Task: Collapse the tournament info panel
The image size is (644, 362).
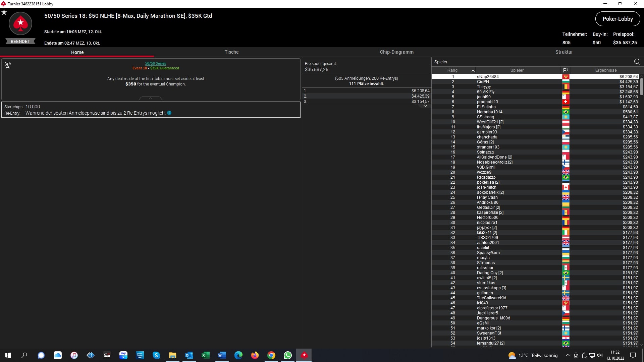Action: point(151,98)
